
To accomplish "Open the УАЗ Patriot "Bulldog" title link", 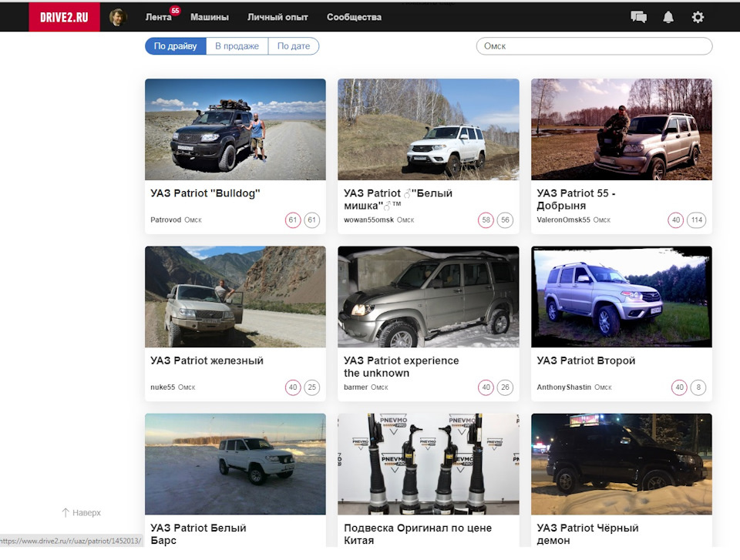I will [x=205, y=193].
